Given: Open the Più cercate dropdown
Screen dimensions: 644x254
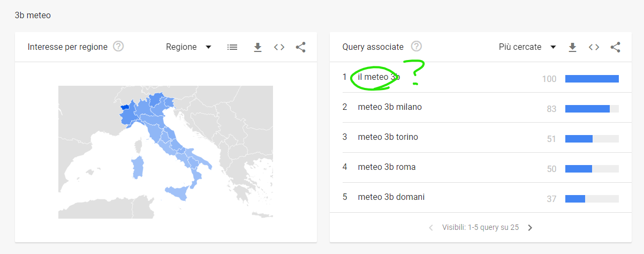Looking at the screenshot, I should pos(527,47).
